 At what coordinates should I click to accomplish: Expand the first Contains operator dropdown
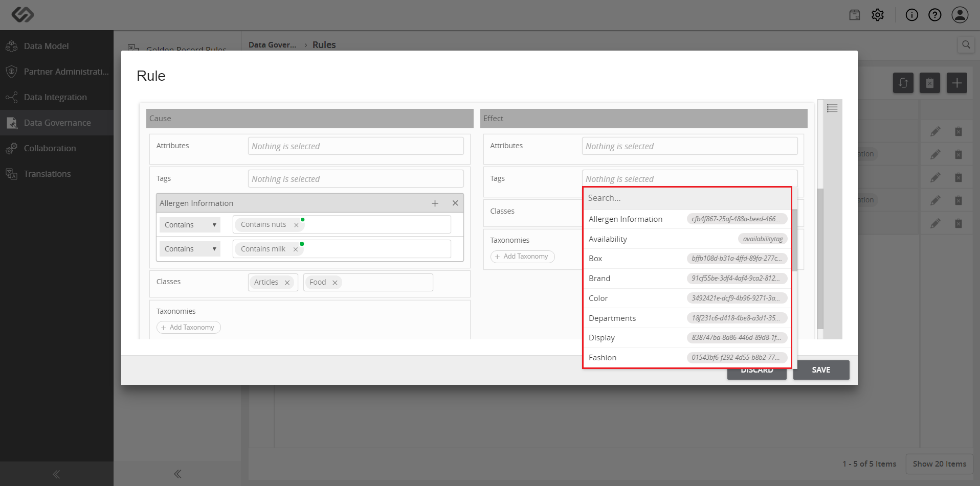click(190, 225)
